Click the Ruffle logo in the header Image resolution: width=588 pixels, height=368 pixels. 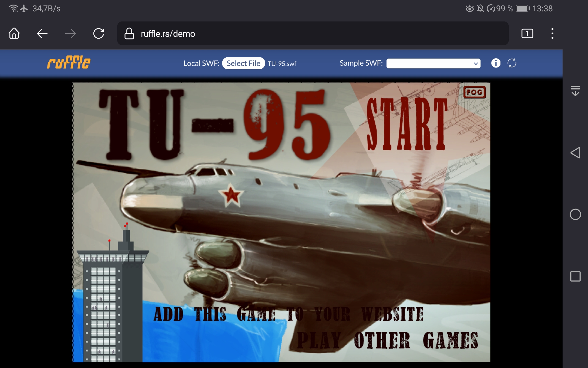pyautogui.click(x=68, y=63)
